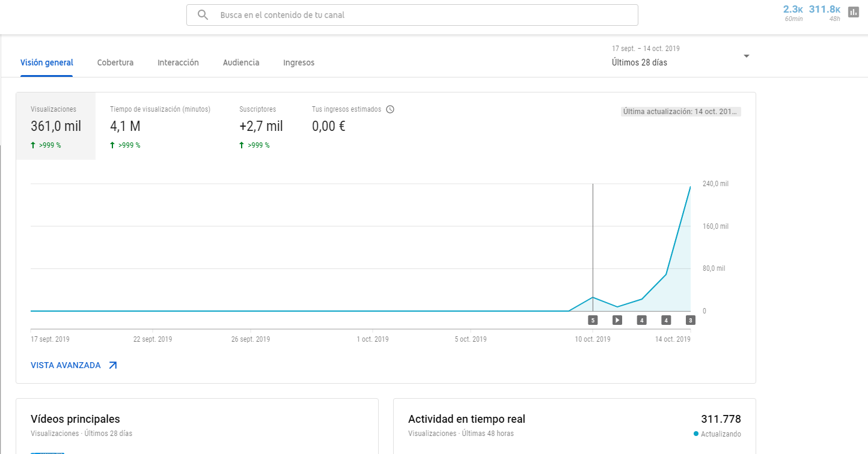Show the Tiempo de visualización metric
The width and height of the screenshot is (868, 454).
click(160, 126)
